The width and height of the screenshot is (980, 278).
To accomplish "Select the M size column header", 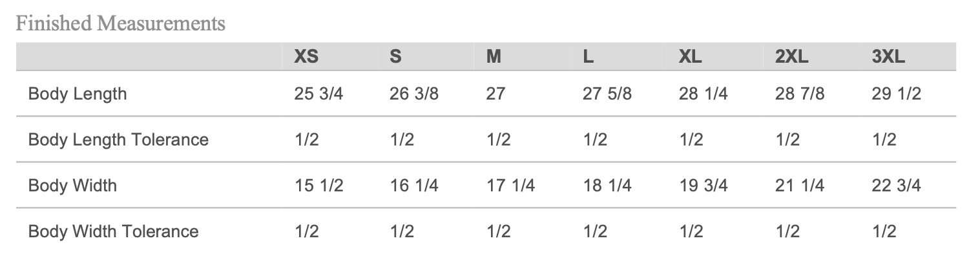I will coord(494,57).
